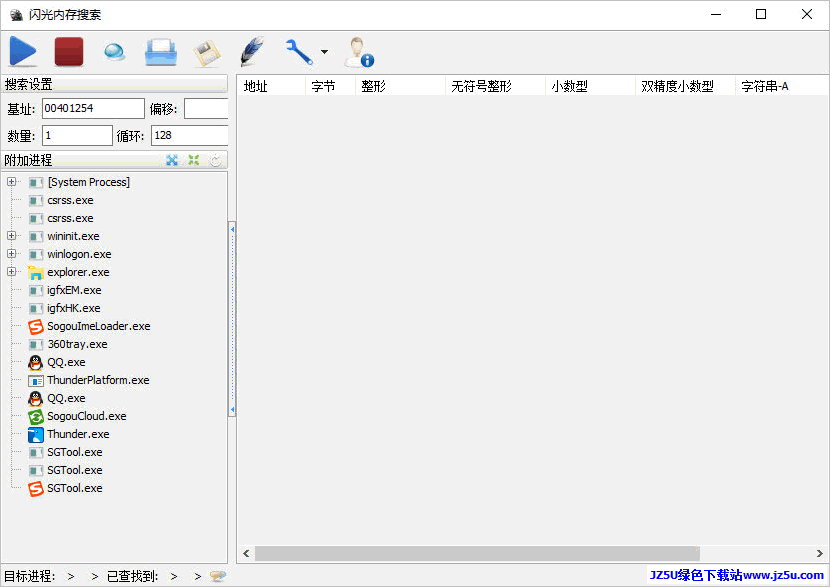Click the horizontal scrollbar left arrow
830x587 pixels.
coord(246,553)
